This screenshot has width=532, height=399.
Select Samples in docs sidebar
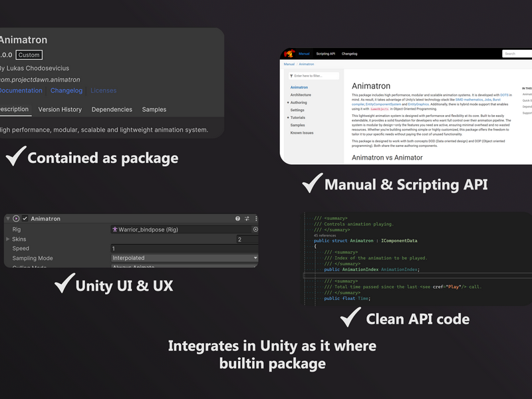297,125
